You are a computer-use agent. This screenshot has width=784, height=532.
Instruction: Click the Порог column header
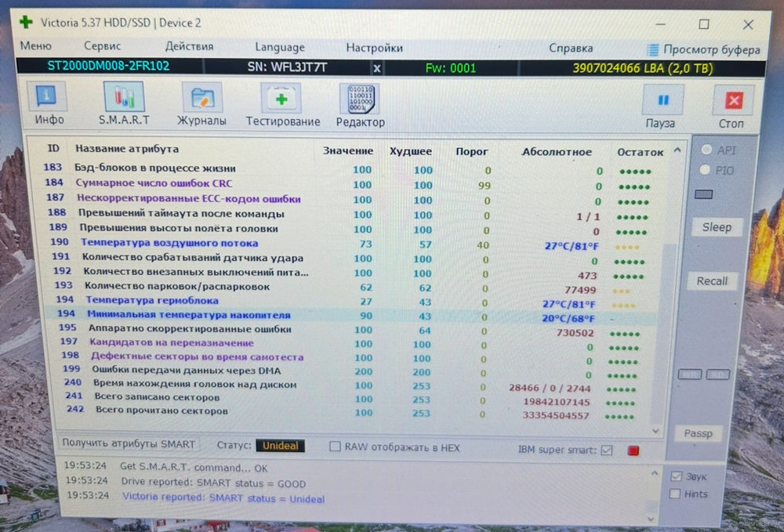coord(471,151)
